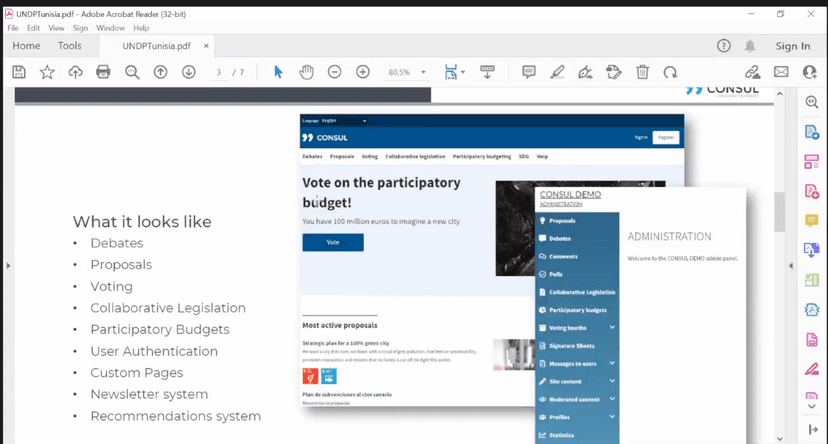Click the scroll down arrow of document

click(x=779, y=439)
